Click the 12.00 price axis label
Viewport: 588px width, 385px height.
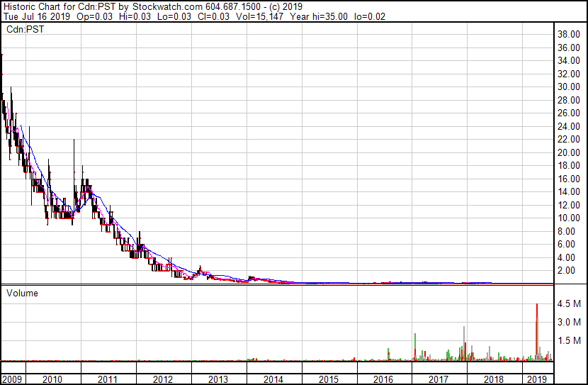(569, 205)
